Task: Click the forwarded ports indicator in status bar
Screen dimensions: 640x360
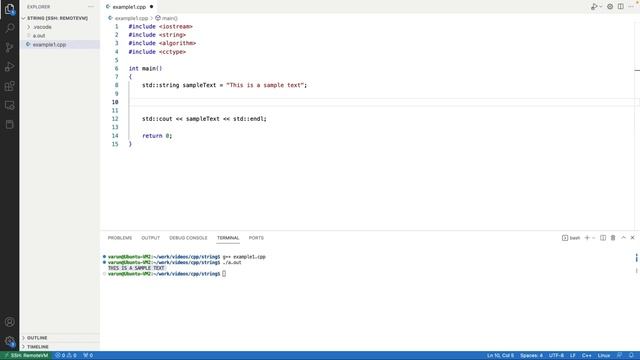Action: pyautogui.click(x=88, y=356)
